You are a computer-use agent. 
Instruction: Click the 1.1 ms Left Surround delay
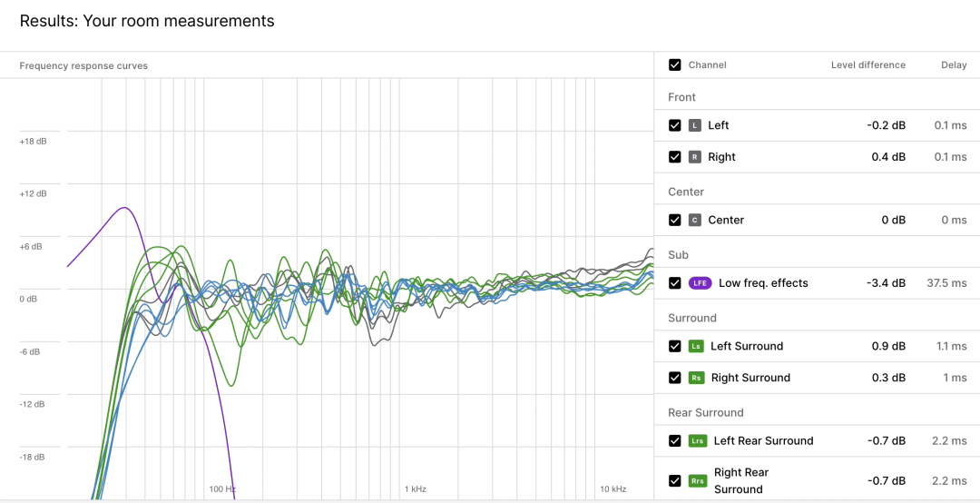click(x=951, y=346)
